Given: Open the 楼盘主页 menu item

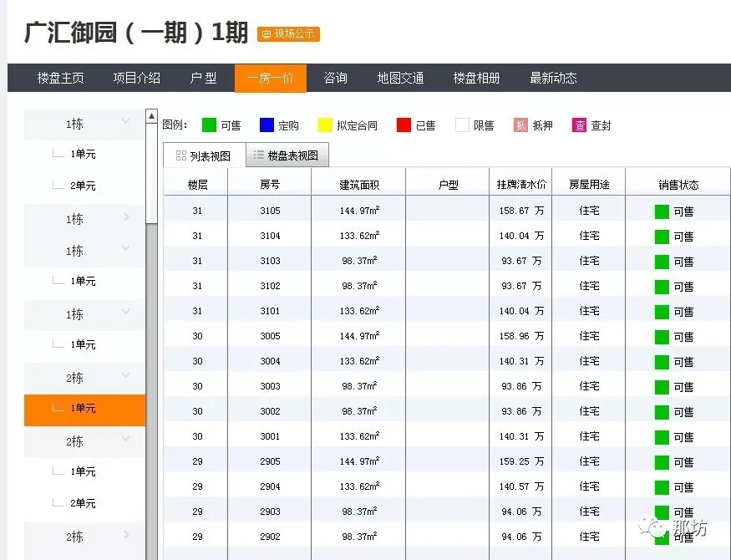Looking at the screenshot, I should (x=61, y=78).
